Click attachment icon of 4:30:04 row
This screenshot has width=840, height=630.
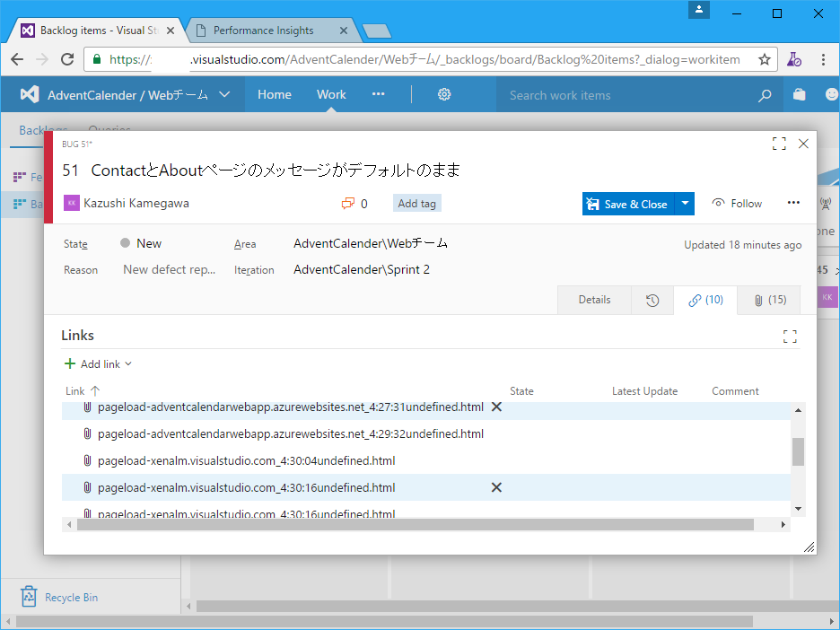pyautogui.click(x=87, y=460)
